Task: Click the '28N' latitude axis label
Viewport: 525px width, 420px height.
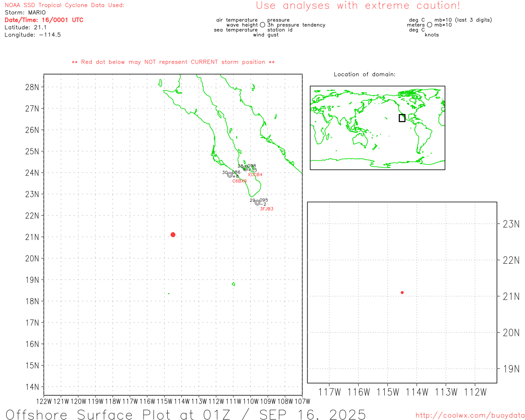Action: 32,87
